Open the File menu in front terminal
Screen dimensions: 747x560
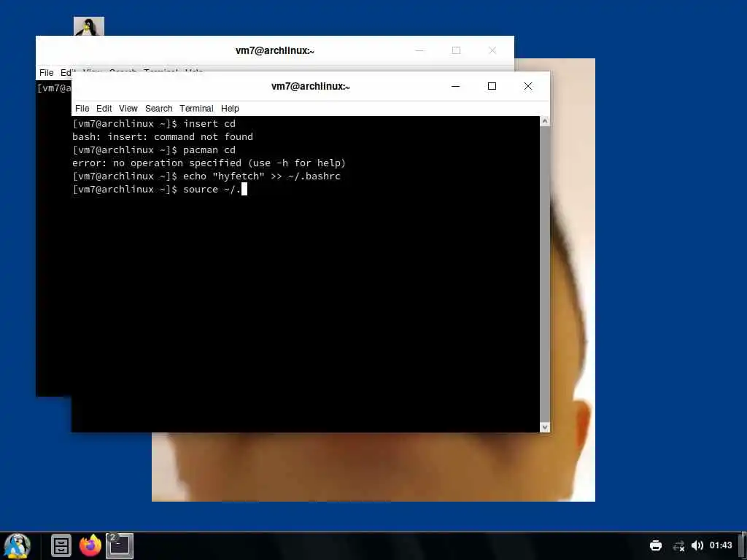[x=82, y=109]
